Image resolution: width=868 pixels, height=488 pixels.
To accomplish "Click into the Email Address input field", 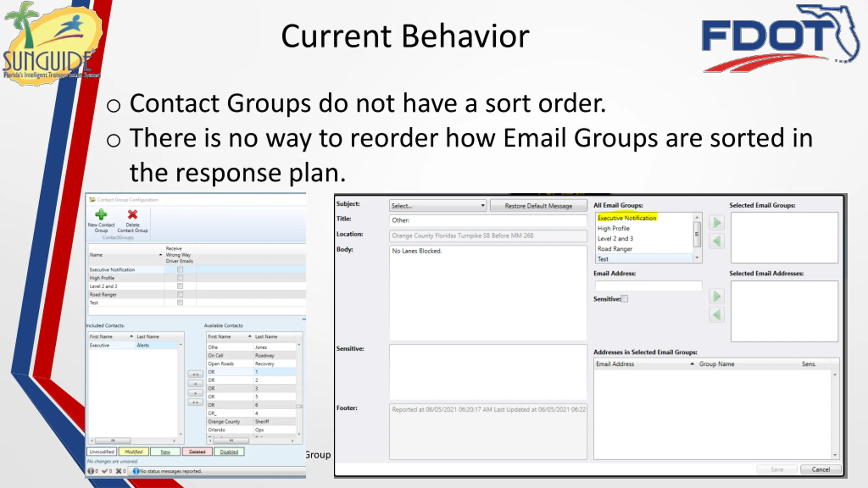I will (x=648, y=286).
